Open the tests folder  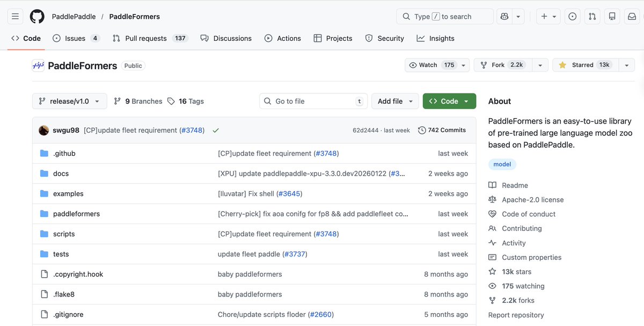pos(61,254)
